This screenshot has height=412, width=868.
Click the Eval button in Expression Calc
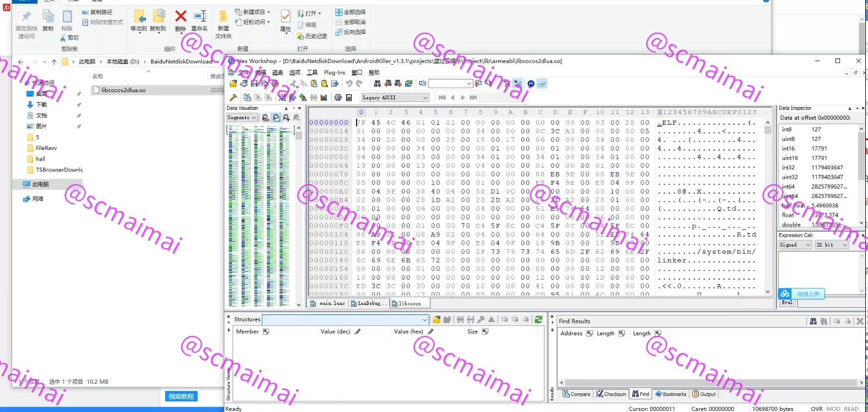(788, 303)
